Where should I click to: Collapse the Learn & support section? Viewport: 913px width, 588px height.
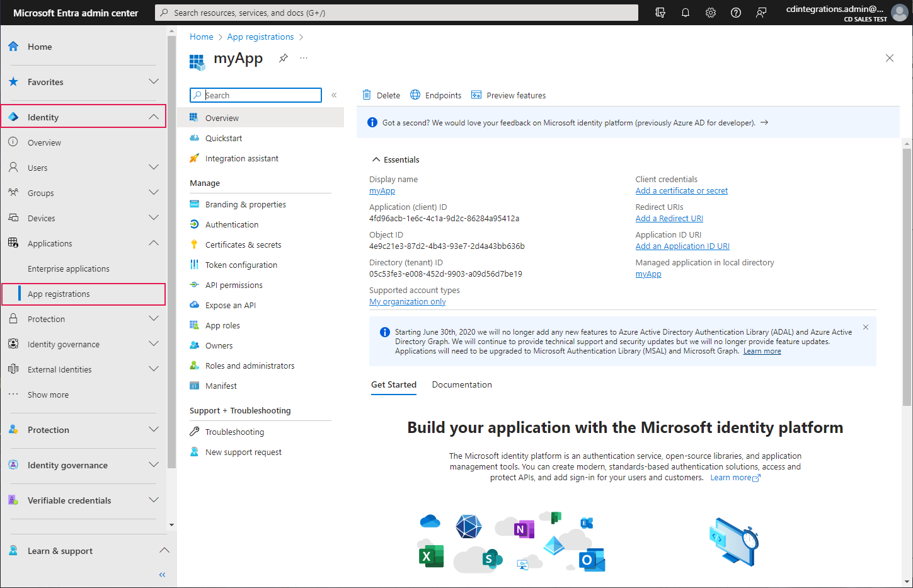(164, 550)
